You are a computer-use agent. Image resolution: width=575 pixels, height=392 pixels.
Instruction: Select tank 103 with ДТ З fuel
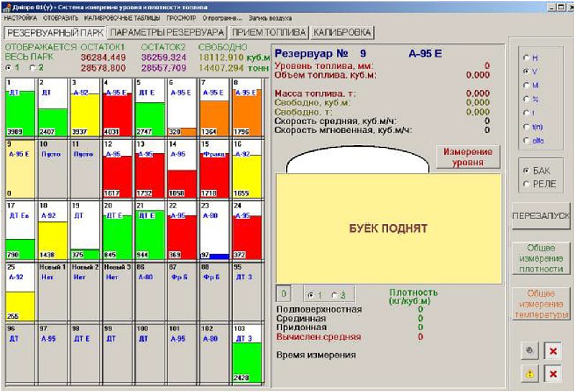click(247, 353)
